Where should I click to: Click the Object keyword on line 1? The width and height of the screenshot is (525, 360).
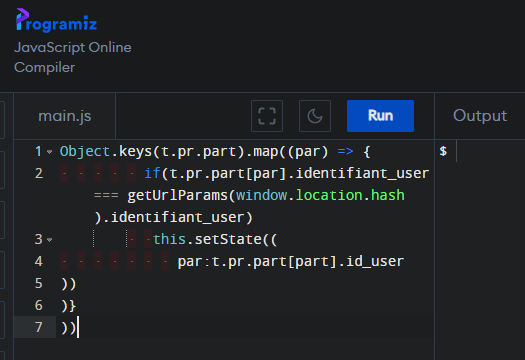point(85,152)
